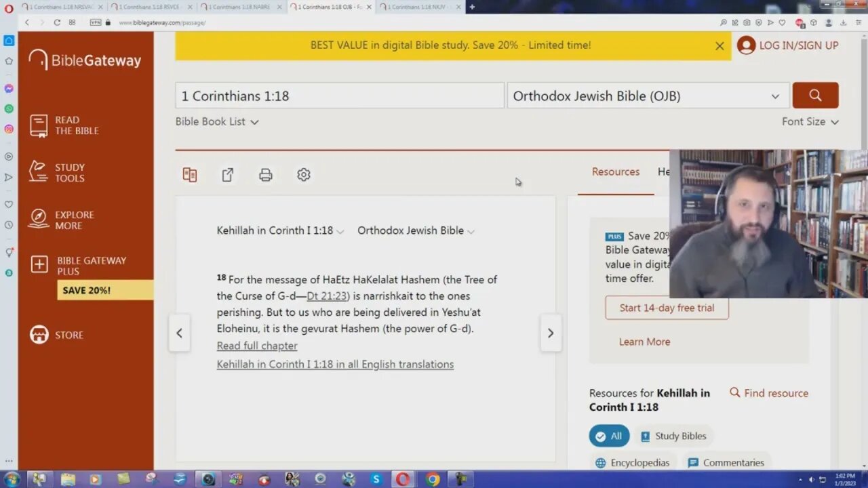Open Explore More menu
This screenshot has width=868, height=488.
(61, 220)
